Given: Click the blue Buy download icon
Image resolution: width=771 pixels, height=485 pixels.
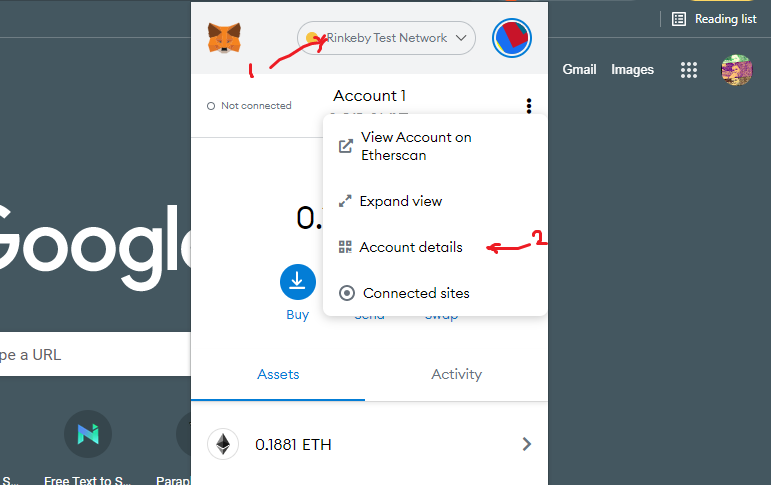Looking at the screenshot, I should point(297,282).
